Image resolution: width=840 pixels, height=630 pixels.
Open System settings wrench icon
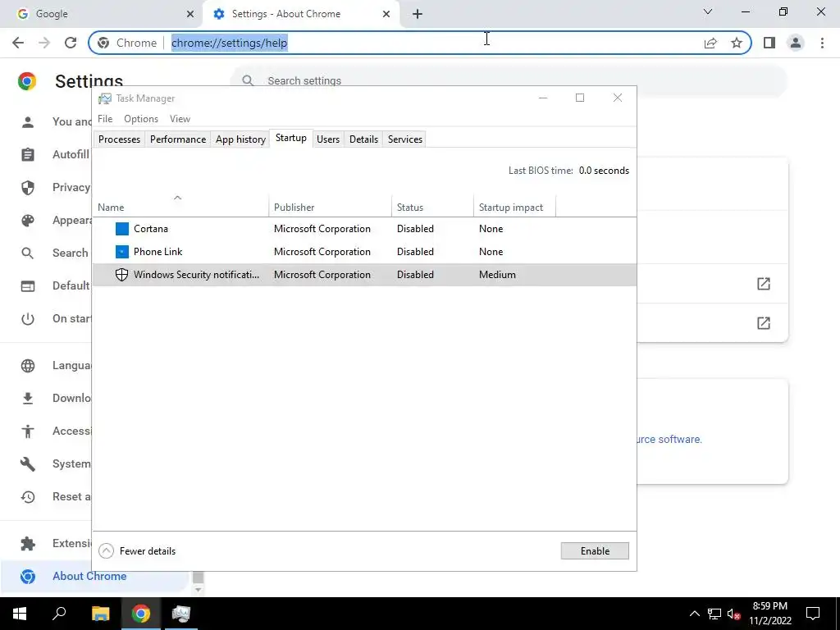pyautogui.click(x=27, y=464)
